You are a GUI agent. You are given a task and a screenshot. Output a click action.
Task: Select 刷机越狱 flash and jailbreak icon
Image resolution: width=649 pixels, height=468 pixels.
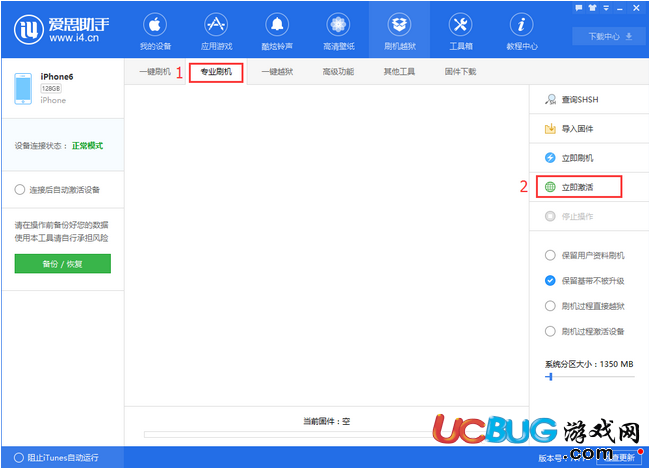pyautogui.click(x=399, y=31)
